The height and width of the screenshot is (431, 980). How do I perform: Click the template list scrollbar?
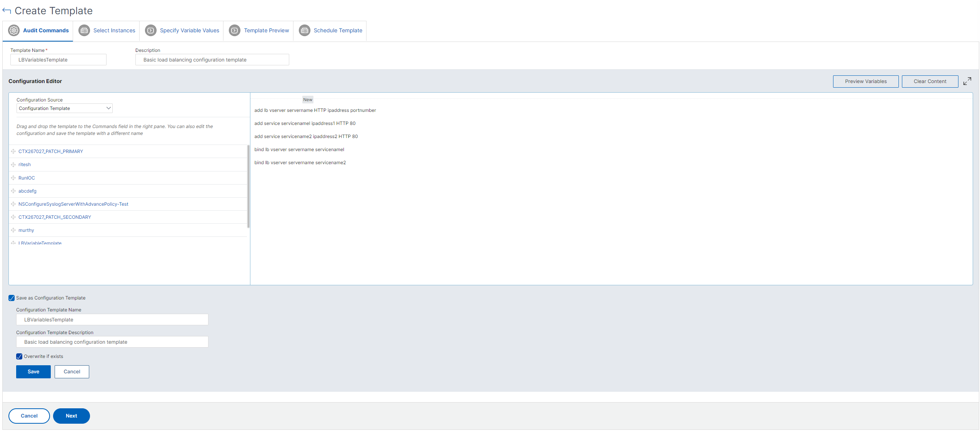pyautogui.click(x=248, y=186)
